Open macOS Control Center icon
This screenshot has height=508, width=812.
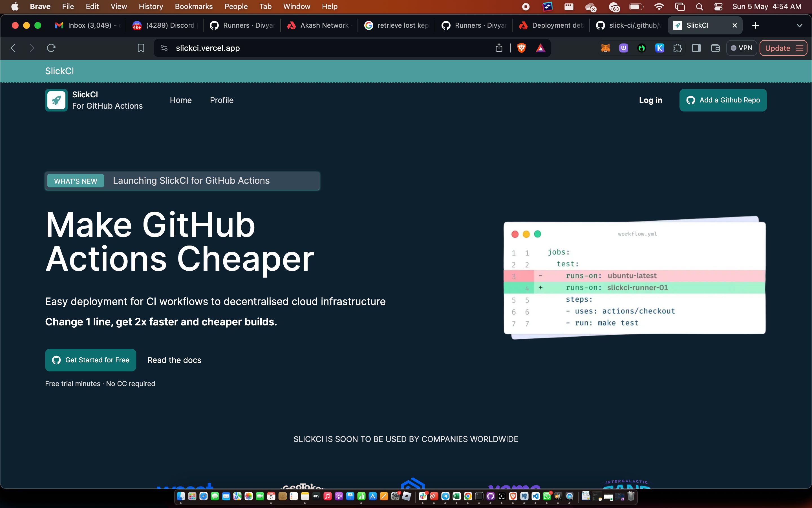[x=718, y=6]
